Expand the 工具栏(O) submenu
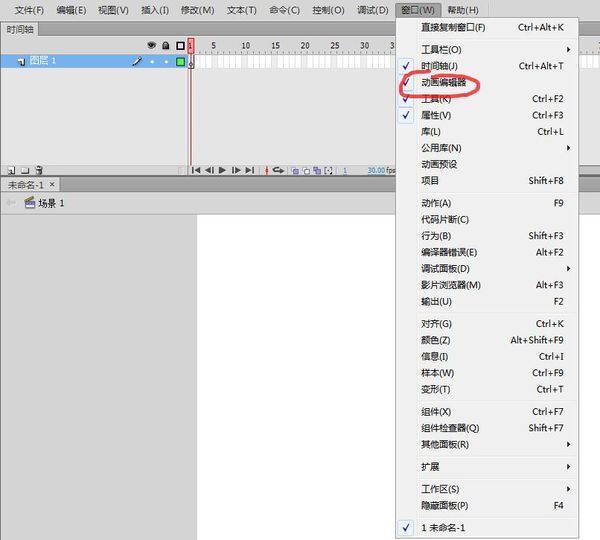Image resolution: width=600 pixels, height=540 pixels. pos(487,50)
